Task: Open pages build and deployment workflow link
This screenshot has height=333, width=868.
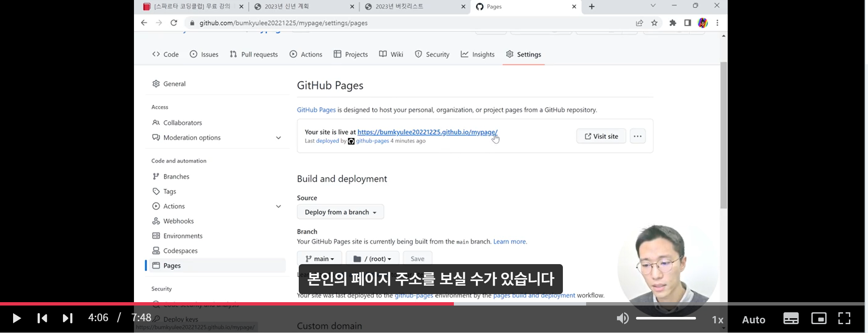Action: point(534,295)
